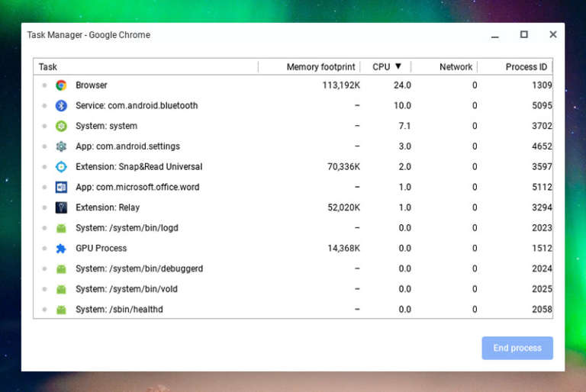
Task: Select the App: com.android.settings row
Action: click(293, 146)
